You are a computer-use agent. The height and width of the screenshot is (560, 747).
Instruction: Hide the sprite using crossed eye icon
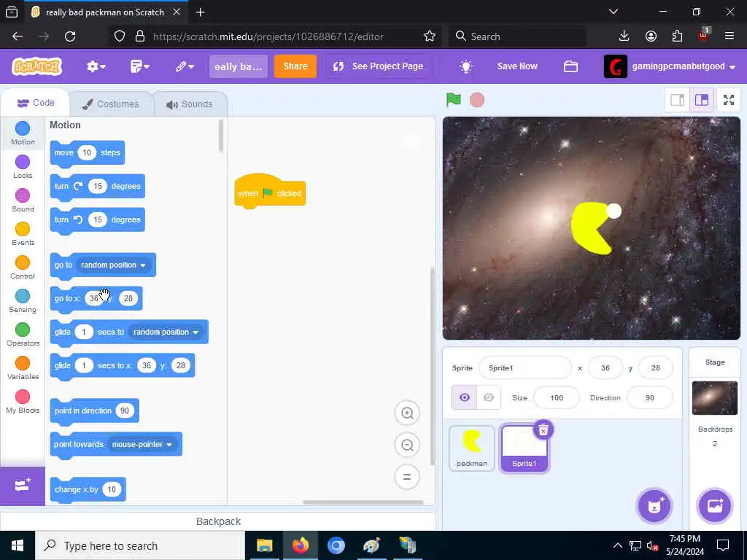489,397
